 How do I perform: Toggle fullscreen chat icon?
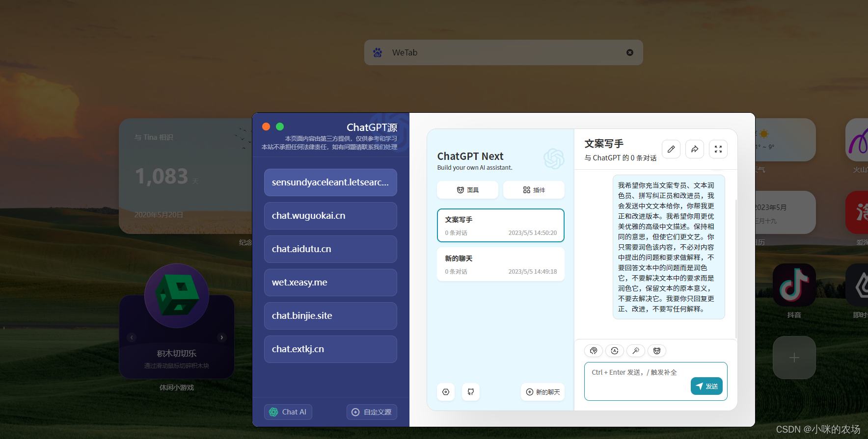[718, 149]
